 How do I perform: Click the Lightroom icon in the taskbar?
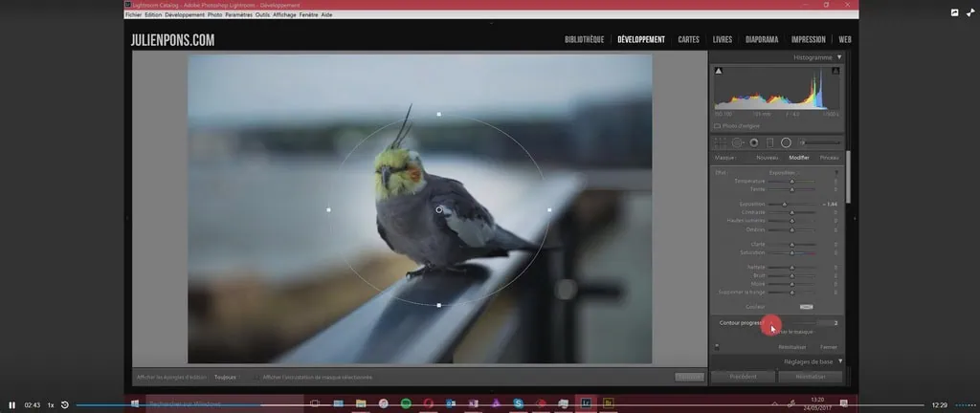pos(586,403)
